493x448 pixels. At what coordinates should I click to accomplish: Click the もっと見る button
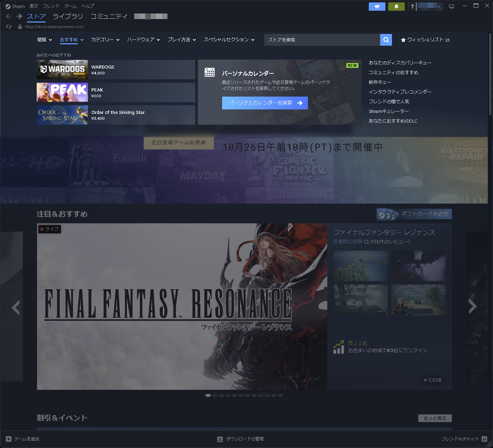[x=435, y=418]
